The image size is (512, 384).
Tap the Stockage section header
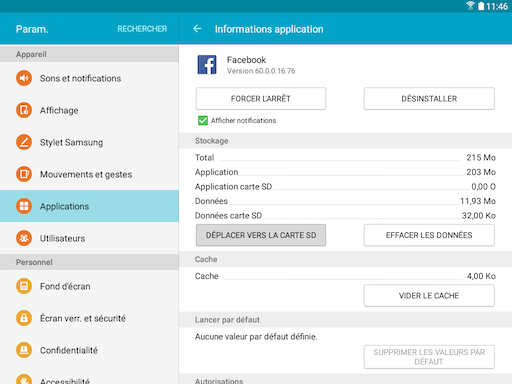point(345,141)
